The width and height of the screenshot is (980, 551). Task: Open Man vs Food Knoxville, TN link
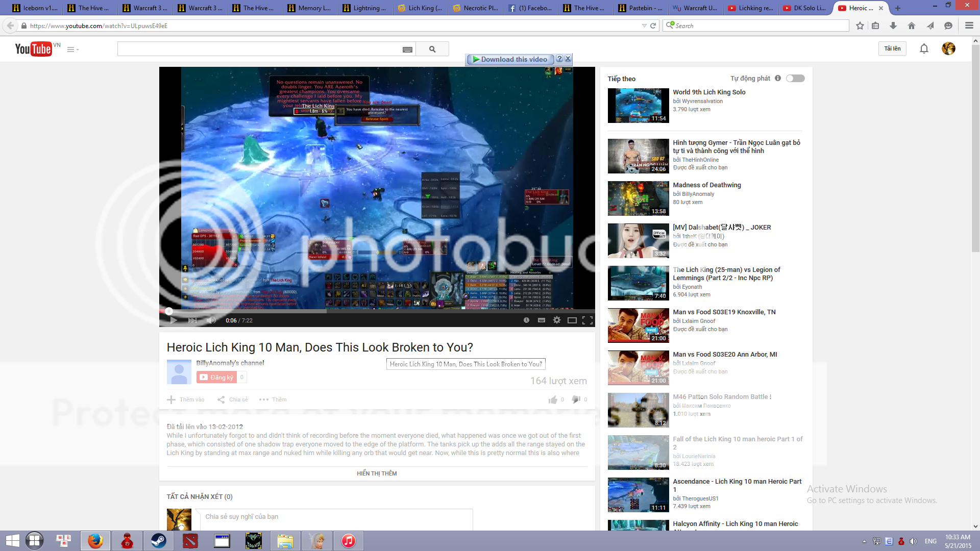click(724, 312)
